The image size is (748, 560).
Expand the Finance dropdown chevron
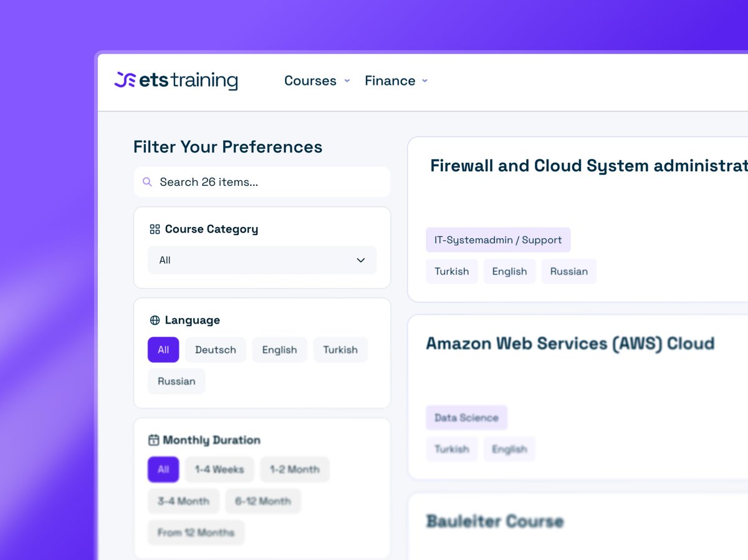pos(424,81)
